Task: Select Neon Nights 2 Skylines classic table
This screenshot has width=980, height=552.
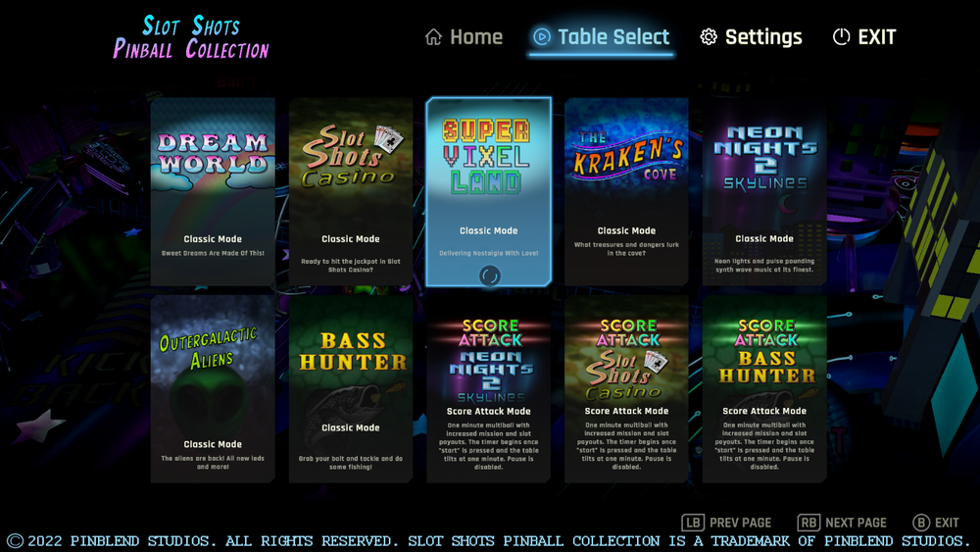Action: click(764, 191)
